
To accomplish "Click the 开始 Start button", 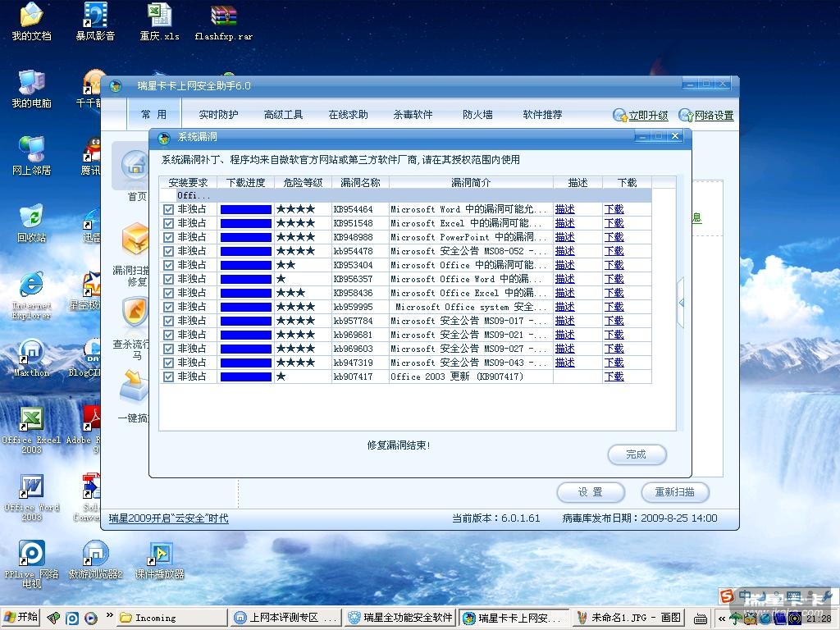I will tap(21, 618).
